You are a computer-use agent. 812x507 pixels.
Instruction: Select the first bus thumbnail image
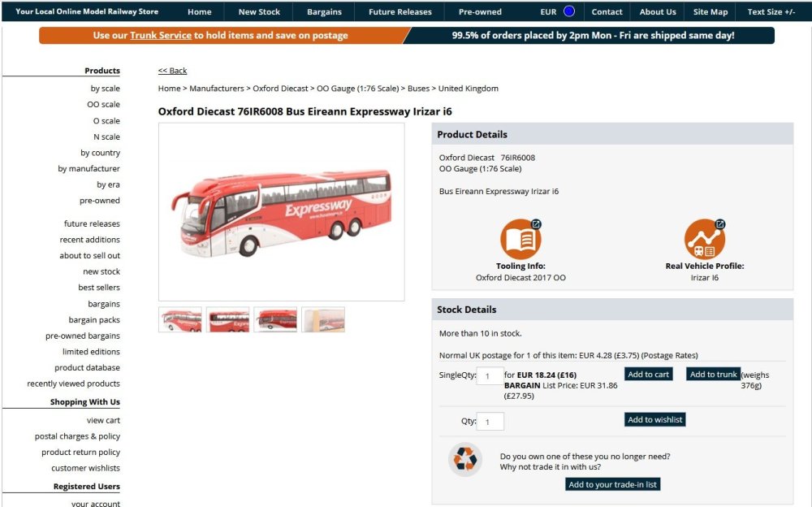pos(180,319)
